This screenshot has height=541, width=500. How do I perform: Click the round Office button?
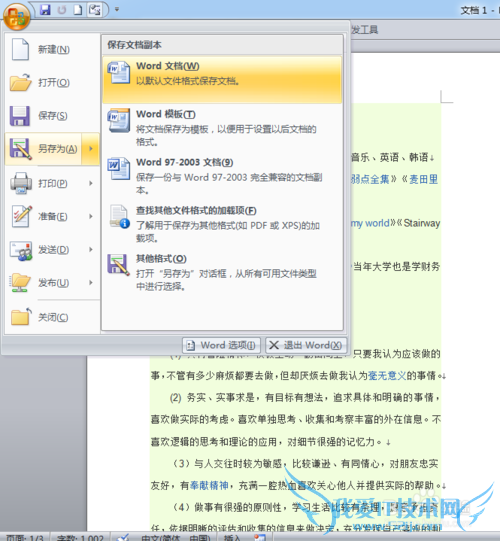tap(16, 16)
